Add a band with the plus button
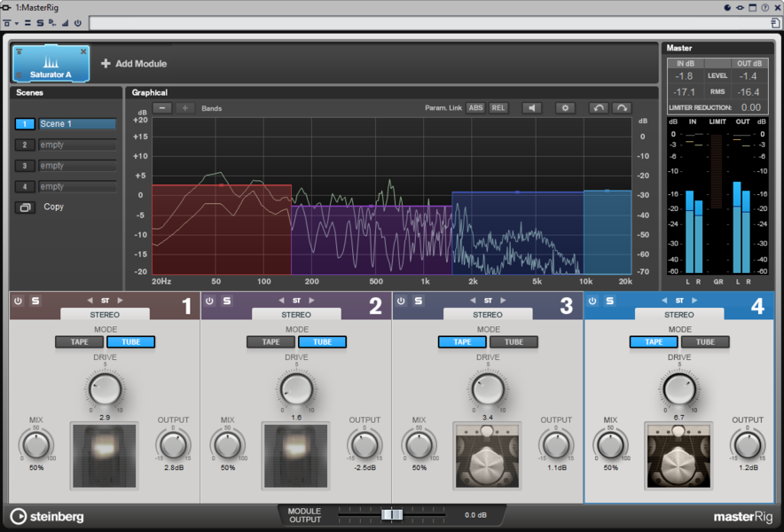This screenshot has width=784, height=532. 184,108
